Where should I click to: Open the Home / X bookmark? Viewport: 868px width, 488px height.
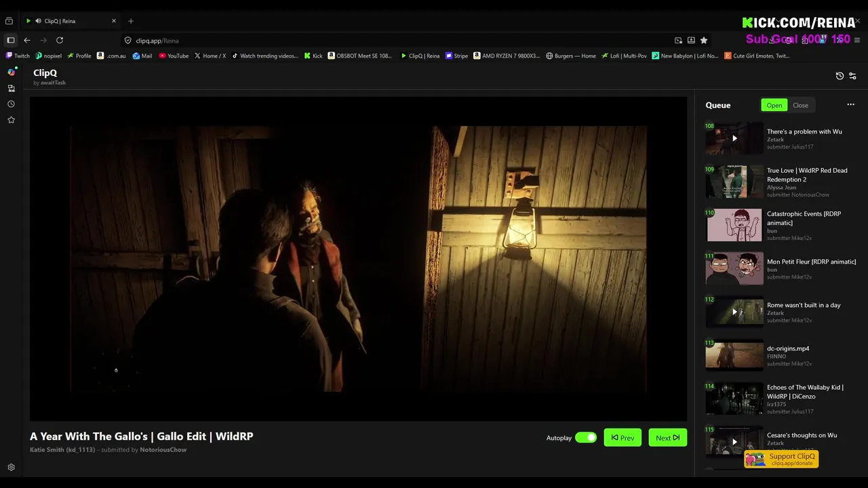pos(210,56)
